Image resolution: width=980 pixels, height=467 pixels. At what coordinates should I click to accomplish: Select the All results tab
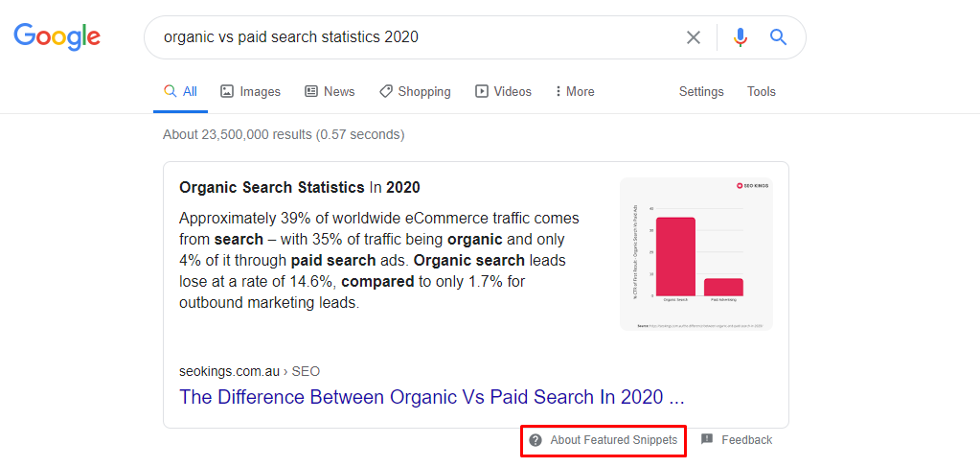[x=181, y=91]
